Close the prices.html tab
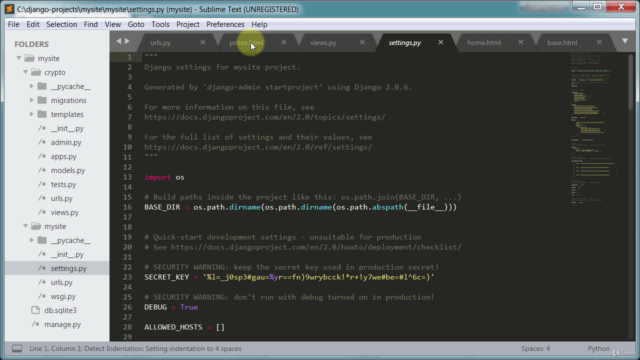 [284, 42]
